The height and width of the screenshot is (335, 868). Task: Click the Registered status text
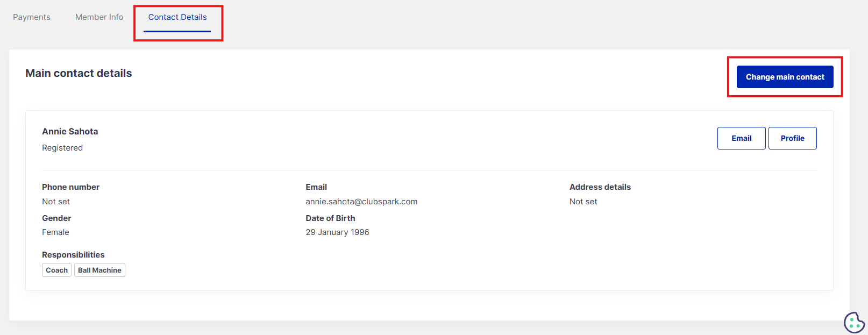pos(62,148)
